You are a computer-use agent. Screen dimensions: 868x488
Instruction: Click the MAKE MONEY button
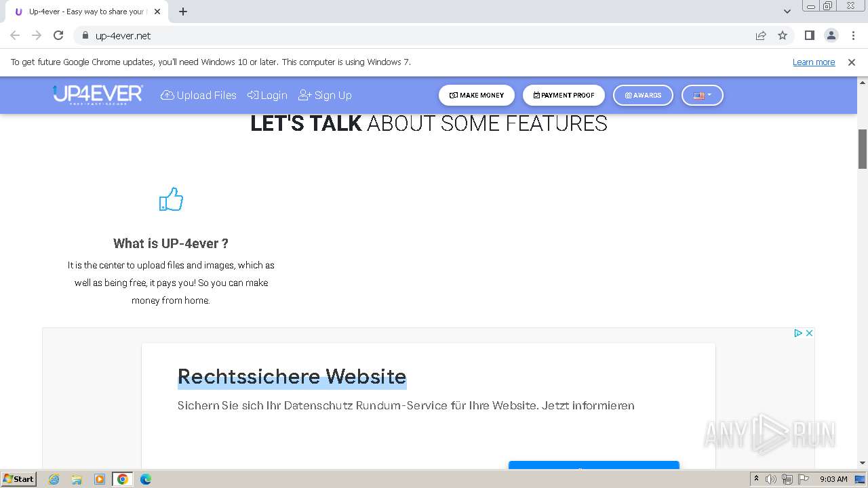(x=477, y=96)
